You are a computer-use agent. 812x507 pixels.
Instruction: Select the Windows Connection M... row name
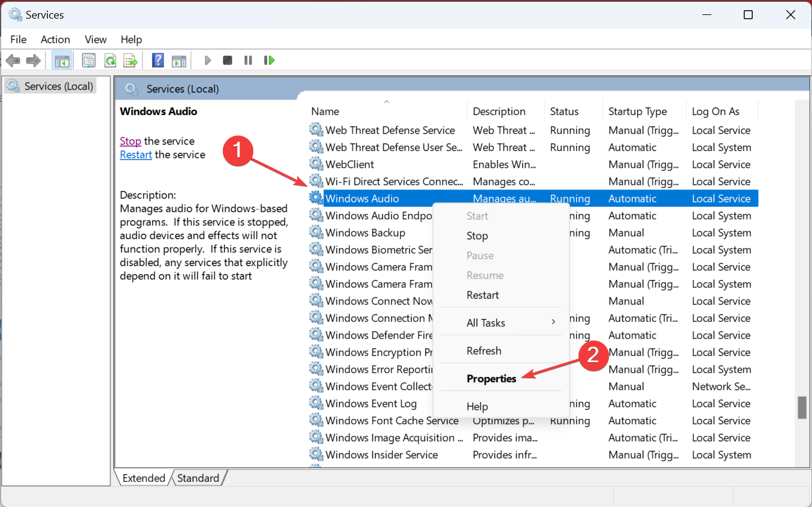click(x=379, y=318)
